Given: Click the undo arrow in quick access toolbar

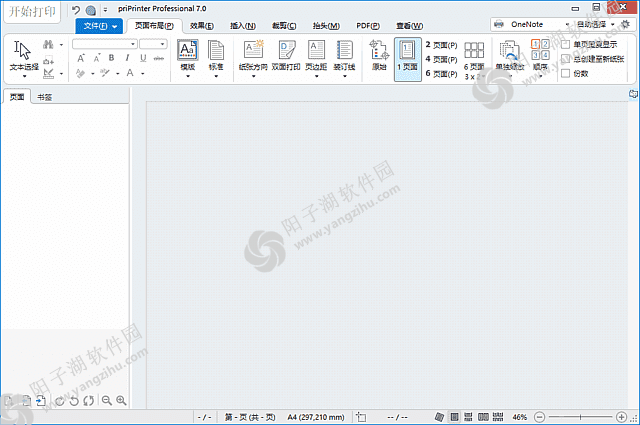Looking at the screenshot, I should coord(76,10).
